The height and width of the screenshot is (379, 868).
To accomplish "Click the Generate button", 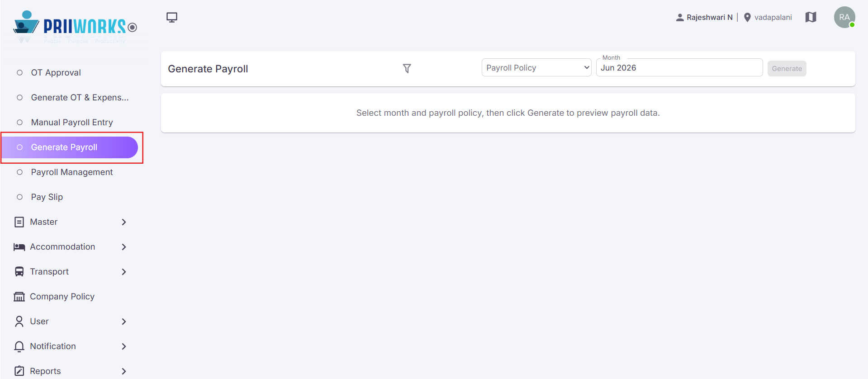I will [x=787, y=68].
